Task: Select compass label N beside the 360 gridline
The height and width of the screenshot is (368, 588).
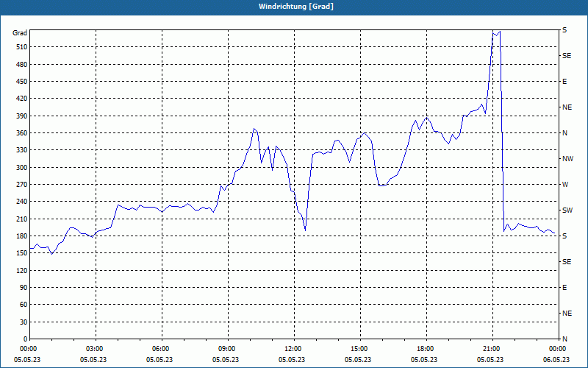Action: [564, 133]
